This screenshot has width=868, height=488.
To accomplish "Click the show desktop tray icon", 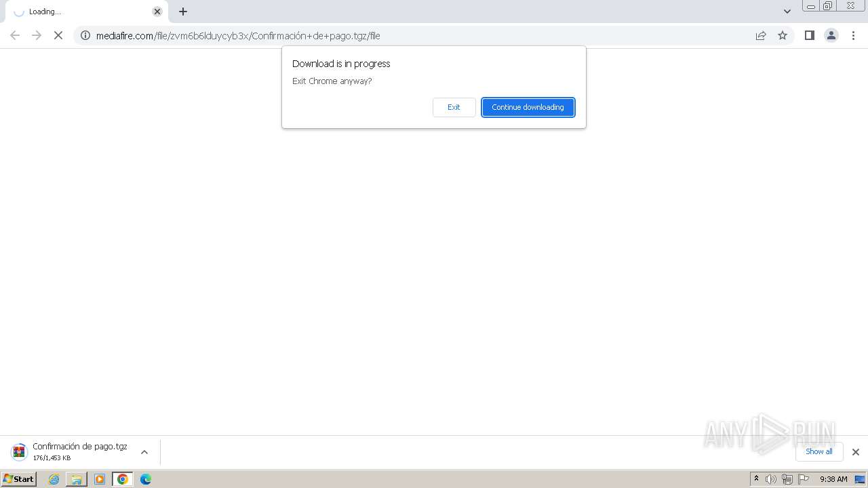I will coord(860,479).
